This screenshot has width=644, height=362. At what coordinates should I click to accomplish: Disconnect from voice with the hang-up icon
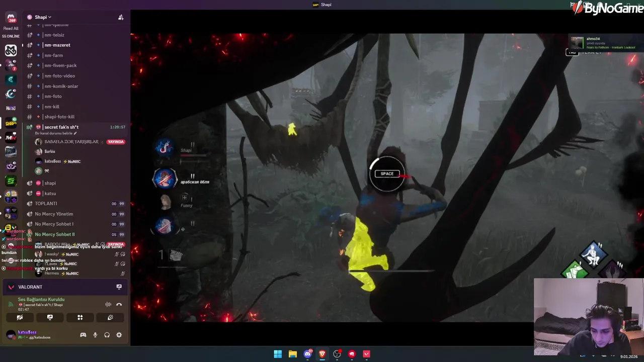pyautogui.click(x=119, y=304)
